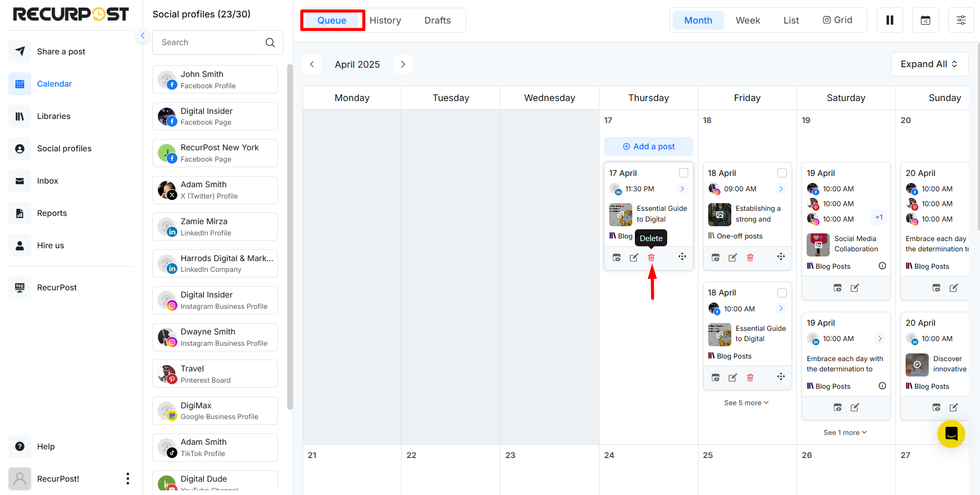Open the three-dot menu beside RecurPost! account
This screenshot has width=980, height=495.
pyautogui.click(x=128, y=479)
